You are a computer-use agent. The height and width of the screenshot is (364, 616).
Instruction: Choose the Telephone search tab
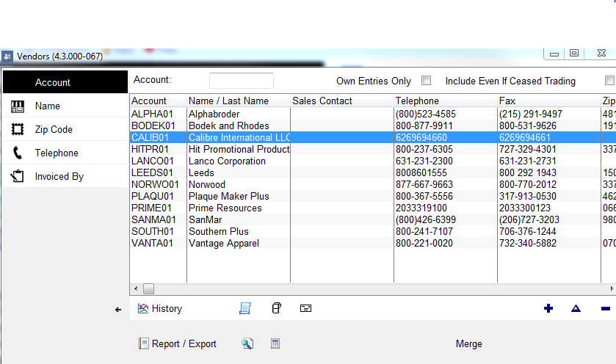tap(65, 153)
